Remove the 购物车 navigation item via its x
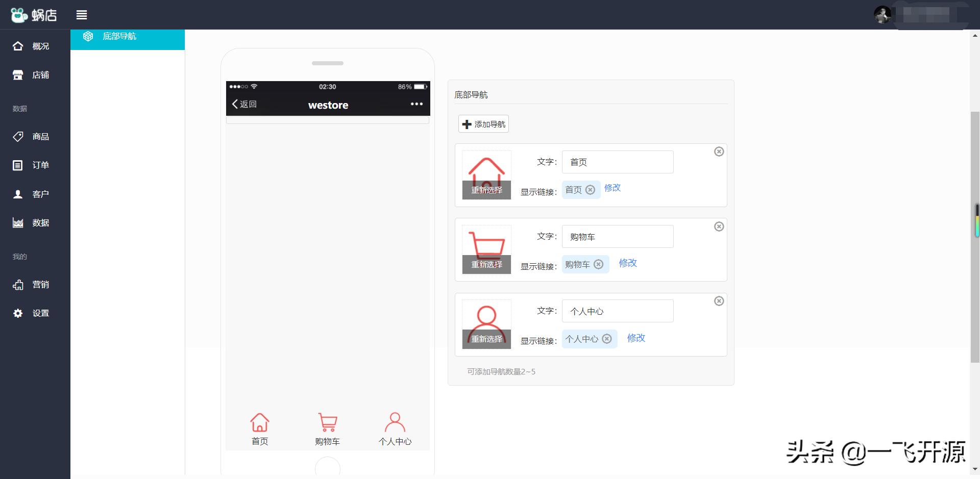The height and width of the screenshot is (479, 980). [719, 226]
